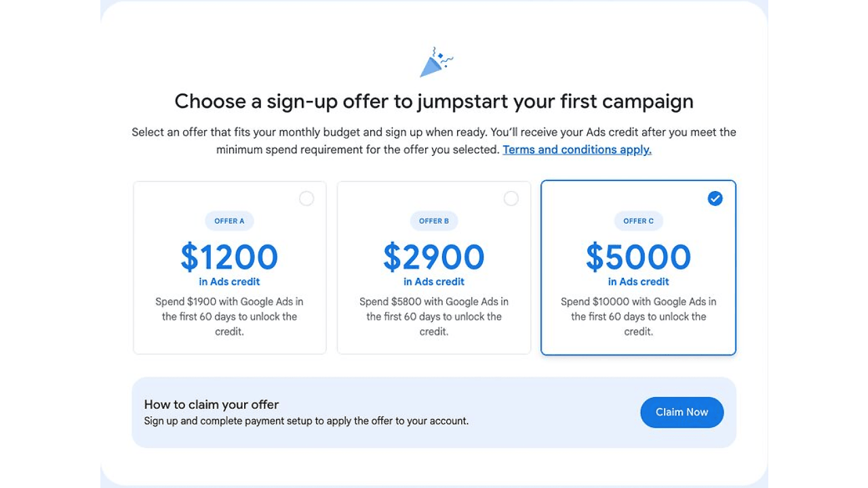
Task: Click the OFFER B badge pill
Action: (434, 221)
